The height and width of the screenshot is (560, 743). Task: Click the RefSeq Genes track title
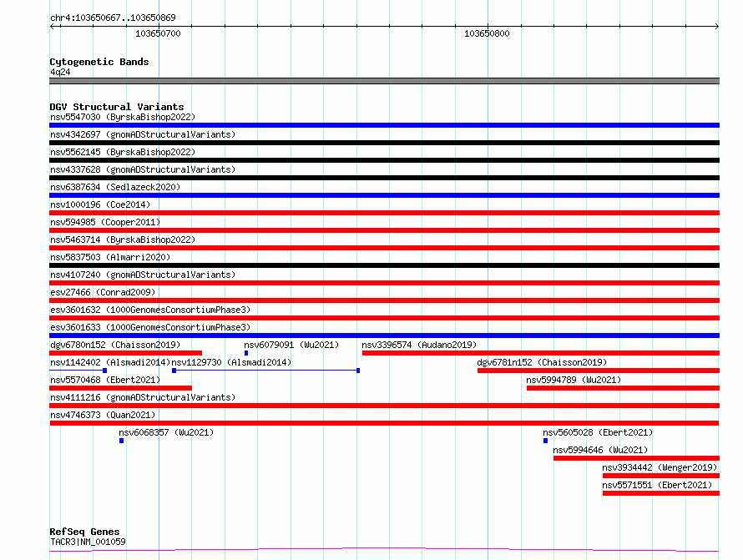[x=84, y=532]
